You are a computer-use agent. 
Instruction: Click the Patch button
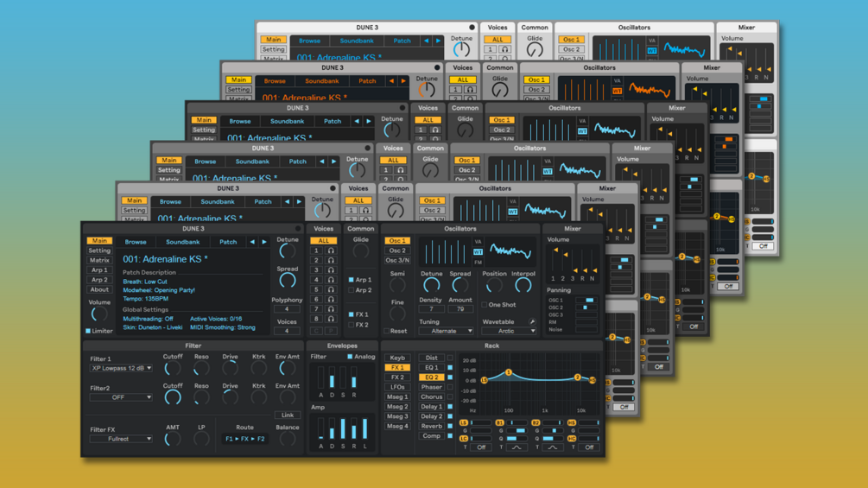coord(228,242)
